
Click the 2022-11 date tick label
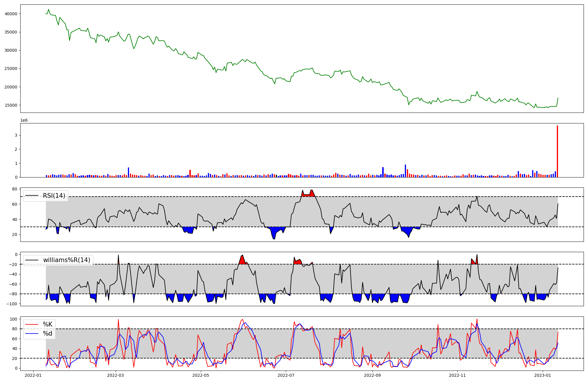[458, 375]
